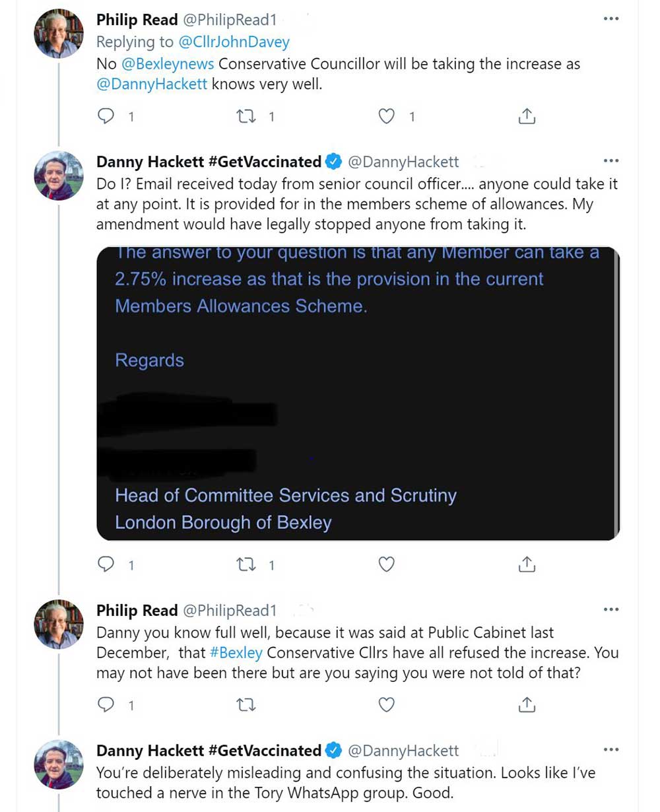660x812 pixels.
Task: Share Philip Read's first tweet
Action: click(x=526, y=117)
